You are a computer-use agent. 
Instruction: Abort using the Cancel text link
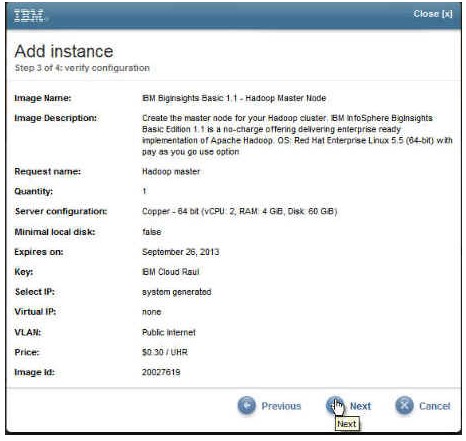(x=435, y=406)
